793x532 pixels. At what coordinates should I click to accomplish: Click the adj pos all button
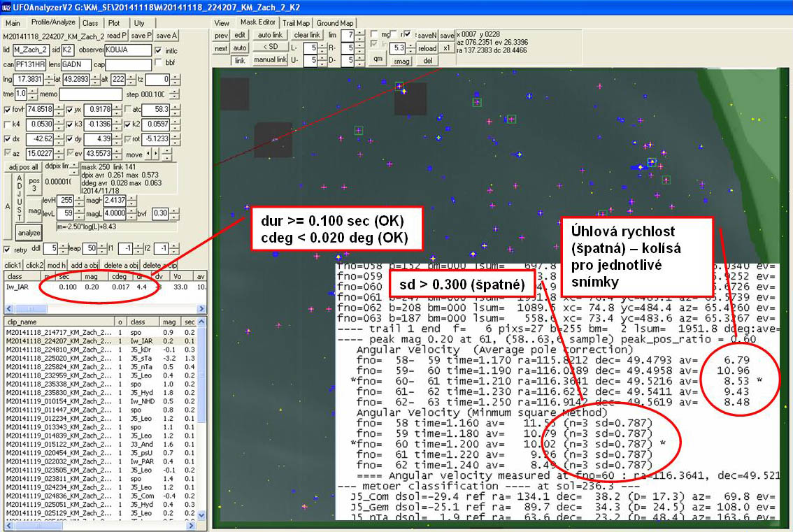(23, 167)
